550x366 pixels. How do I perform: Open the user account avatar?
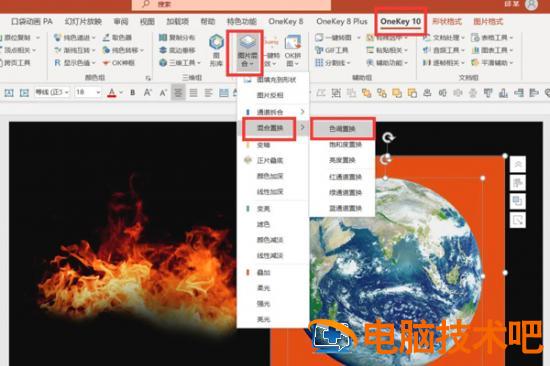click(531, 4)
